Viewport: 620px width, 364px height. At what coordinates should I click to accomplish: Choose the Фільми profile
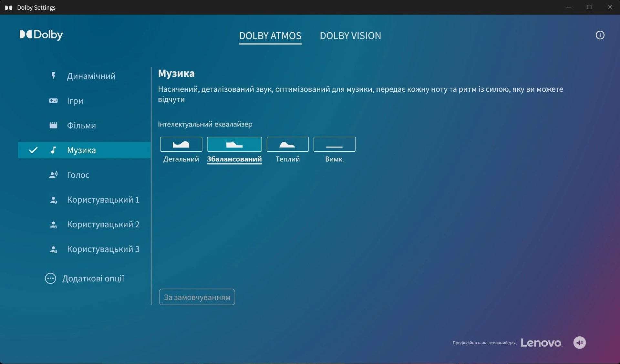pyautogui.click(x=84, y=125)
